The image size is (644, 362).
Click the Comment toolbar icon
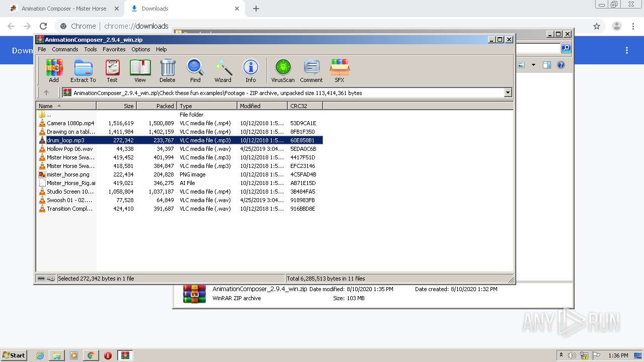point(311,70)
